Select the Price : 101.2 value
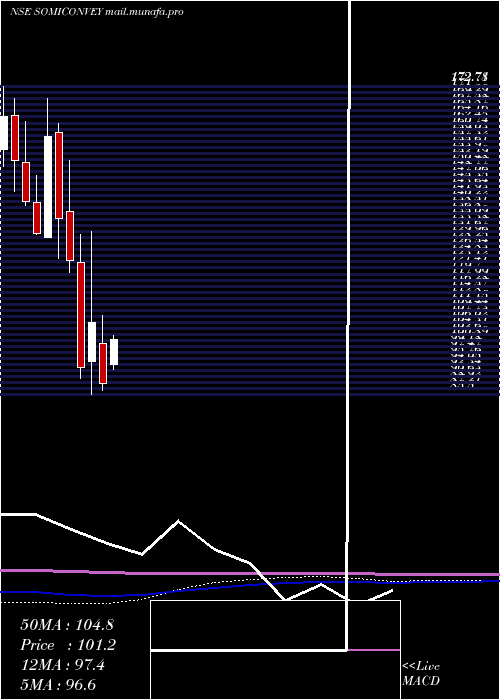 (x=68, y=645)
